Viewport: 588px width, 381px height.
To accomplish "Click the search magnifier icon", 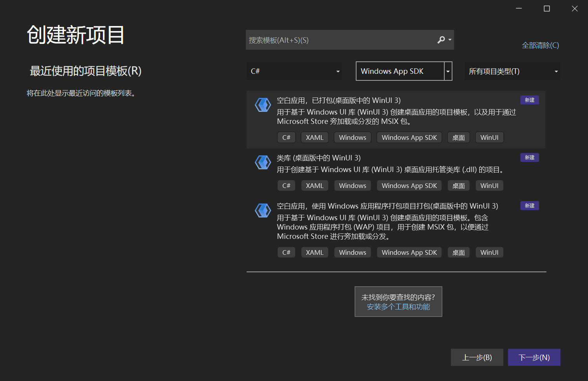I will [441, 40].
